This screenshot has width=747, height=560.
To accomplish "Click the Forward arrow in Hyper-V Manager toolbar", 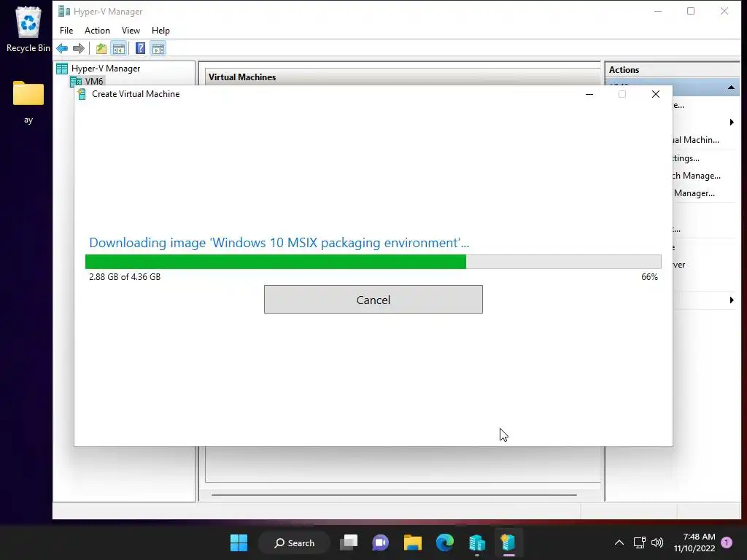I will (x=79, y=48).
